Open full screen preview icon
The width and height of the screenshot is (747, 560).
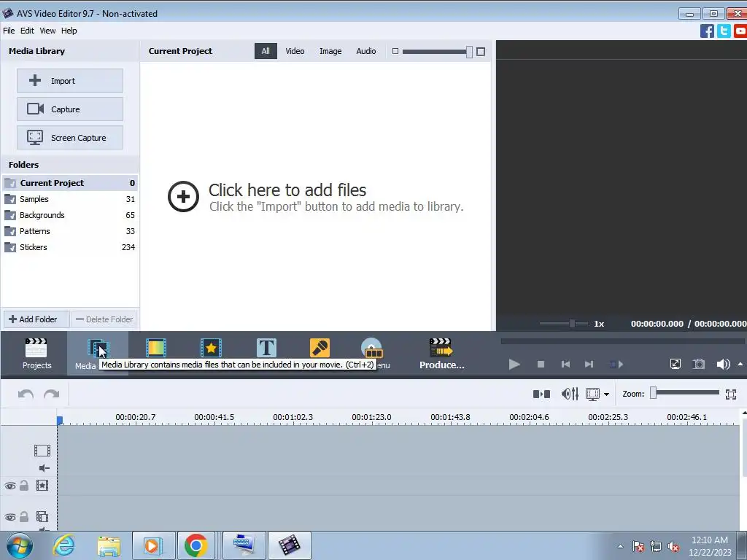tap(675, 365)
